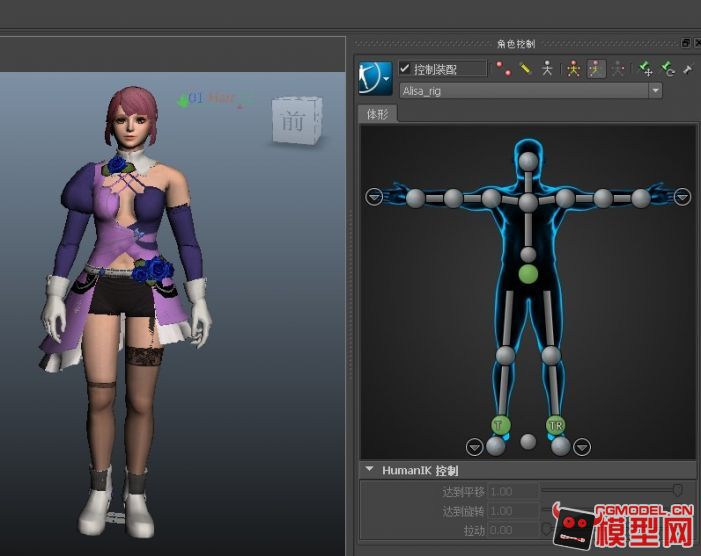701x556 pixels.
Task: Select the foot effector below the T ankle
Action: coord(495,446)
